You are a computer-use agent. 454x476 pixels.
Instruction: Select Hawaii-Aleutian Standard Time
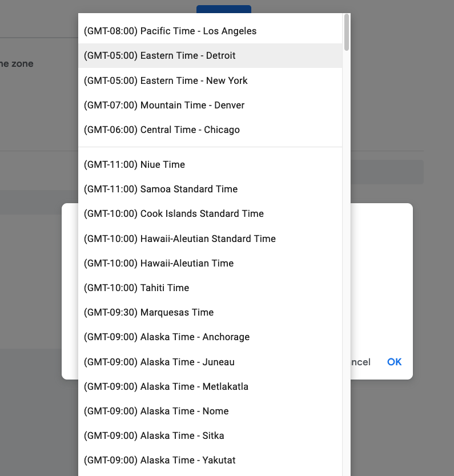pyautogui.click(x=179, y=239)
